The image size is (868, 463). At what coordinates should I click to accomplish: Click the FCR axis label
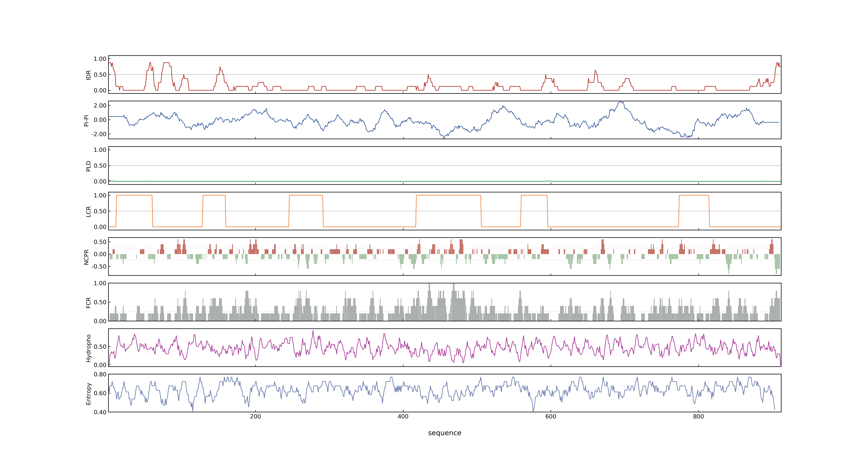(x=89, y=302)
